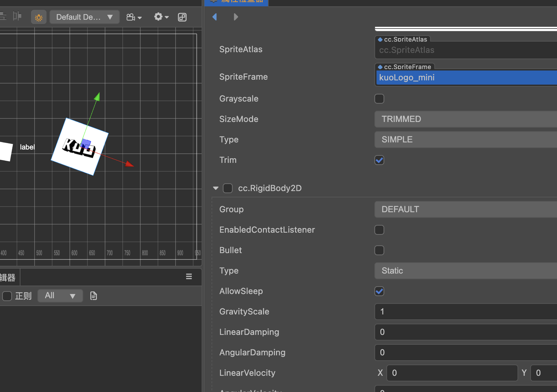Click the reference image icon in scene toolbar
The width and height of the screenshot is (557, 392).
182,17
